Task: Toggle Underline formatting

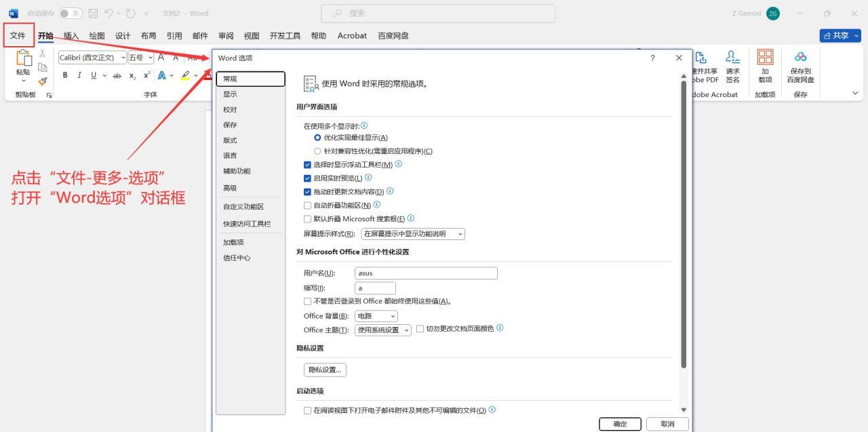Action: pyautogui.click(x=93, y=75)
